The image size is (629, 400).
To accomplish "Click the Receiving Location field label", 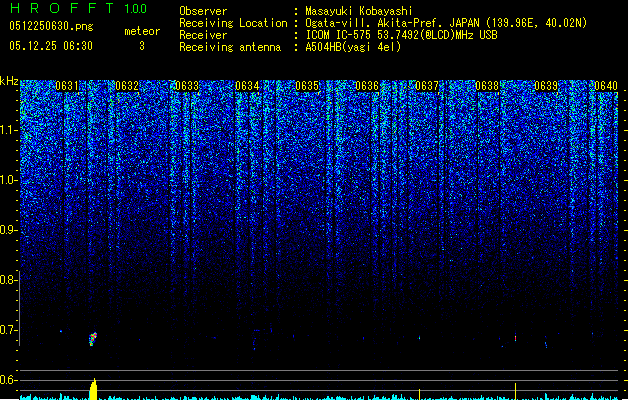I will point(233,23).
